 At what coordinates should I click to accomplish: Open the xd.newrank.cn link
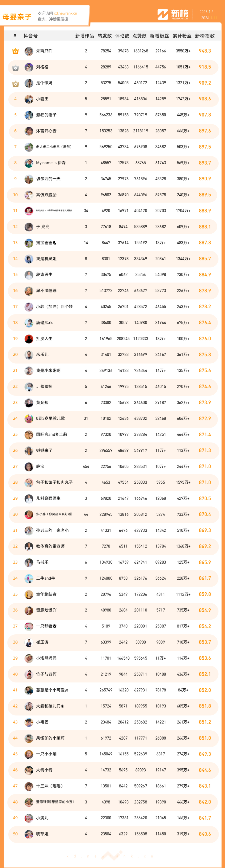tap(65, 14)
